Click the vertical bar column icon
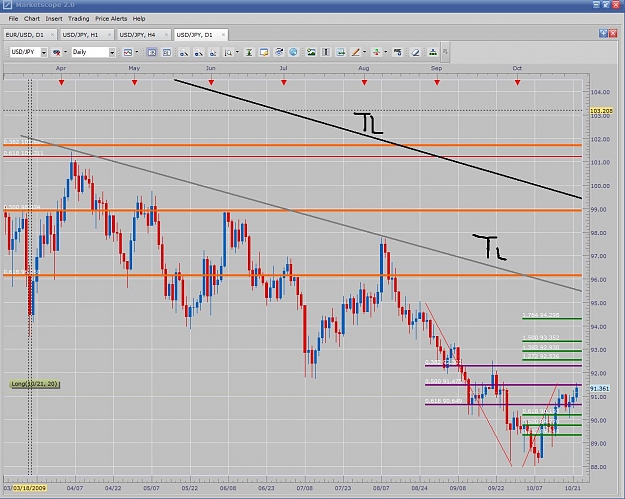625x499 pixels. pos(326,52)
